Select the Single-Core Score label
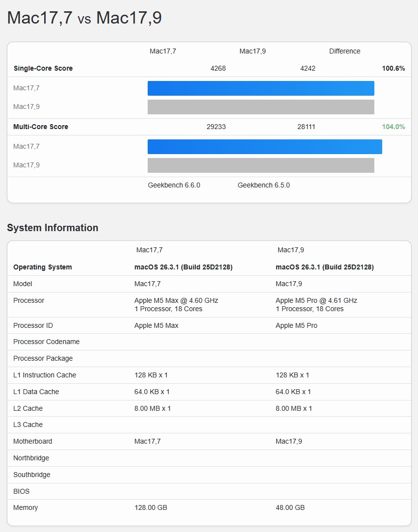The height and width of the screenshot is (532, 418). pos(43,68)
